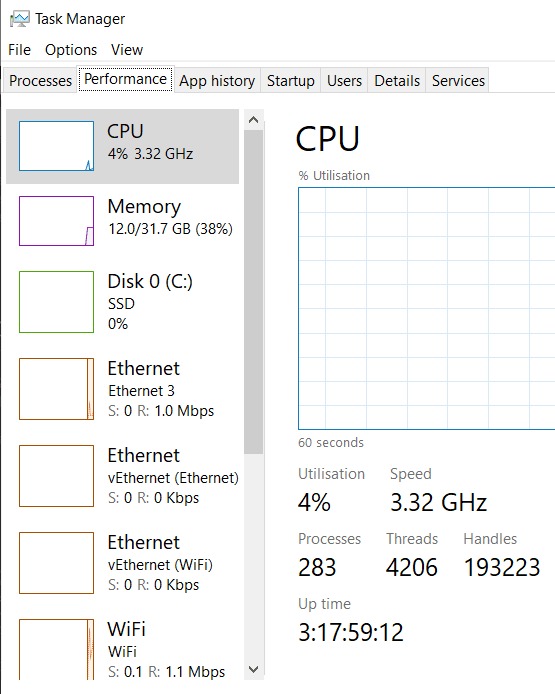Select vEthernet (WiFi) graph thumbnail

tap(56, 563)
